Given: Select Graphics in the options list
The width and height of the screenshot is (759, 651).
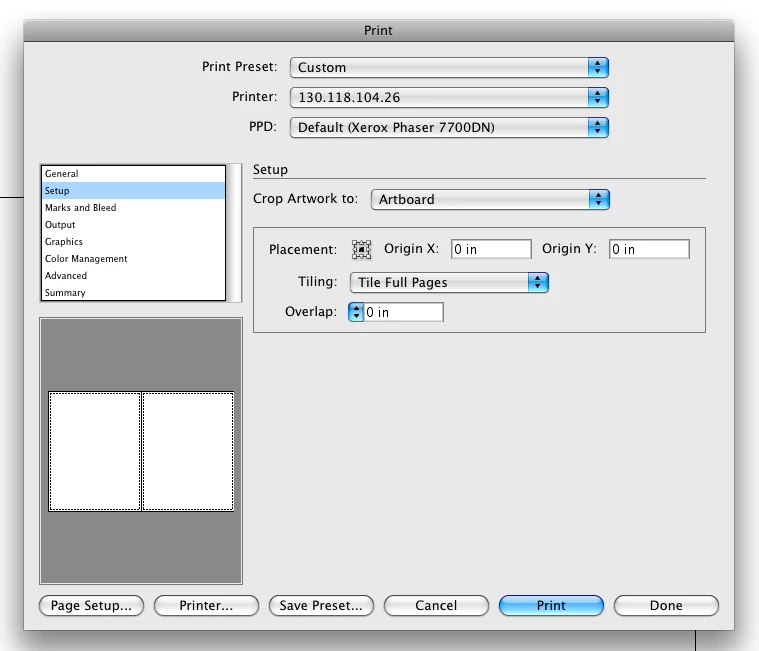Looking at the screenshot, I should click(x=133, y=242).
